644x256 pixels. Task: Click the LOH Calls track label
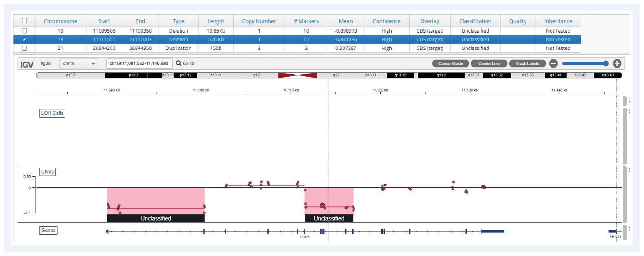(52, 113)
